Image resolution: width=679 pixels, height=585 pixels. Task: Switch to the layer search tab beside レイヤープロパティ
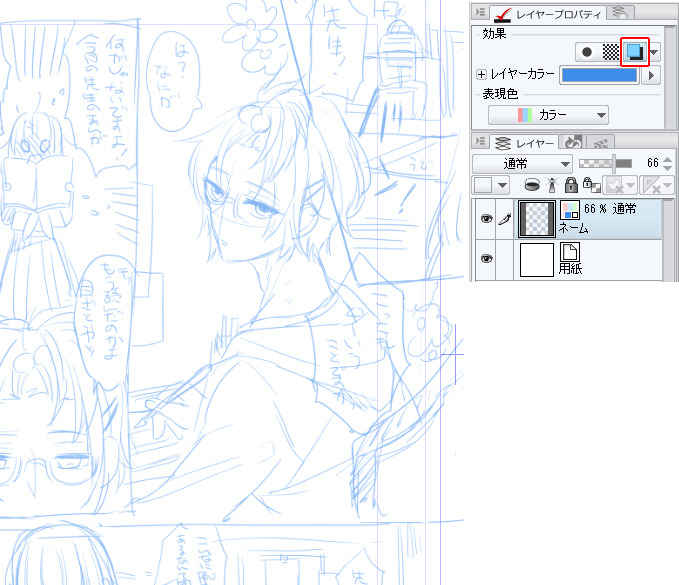[x=621, y=13]
